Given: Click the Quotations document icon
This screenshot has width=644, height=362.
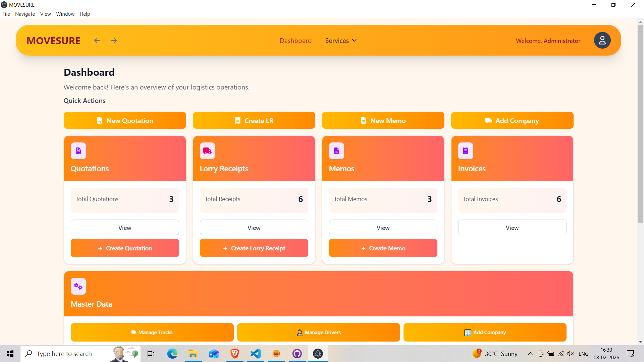Looking at the screenshot, I should 78,151.
